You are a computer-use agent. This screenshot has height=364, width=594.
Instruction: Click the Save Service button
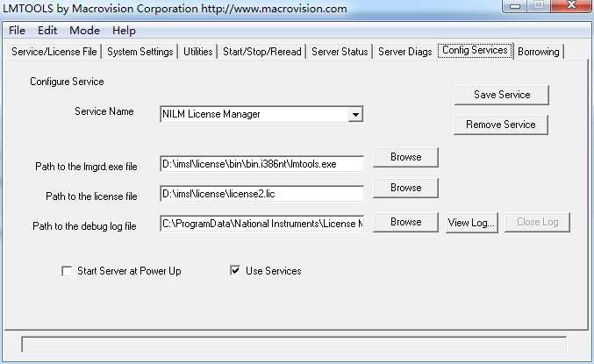502,95
